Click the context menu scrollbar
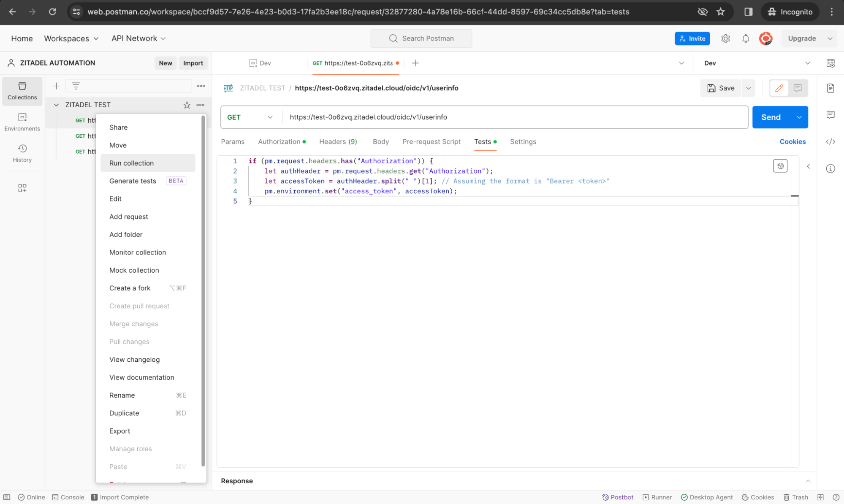The height and width of the screenshot is (504, 844). [x=203, y=291]
